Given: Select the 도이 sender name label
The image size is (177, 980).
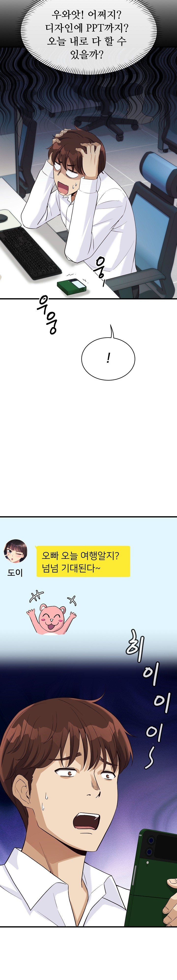Looking at the screenshot, I should [x=15, y=573].
